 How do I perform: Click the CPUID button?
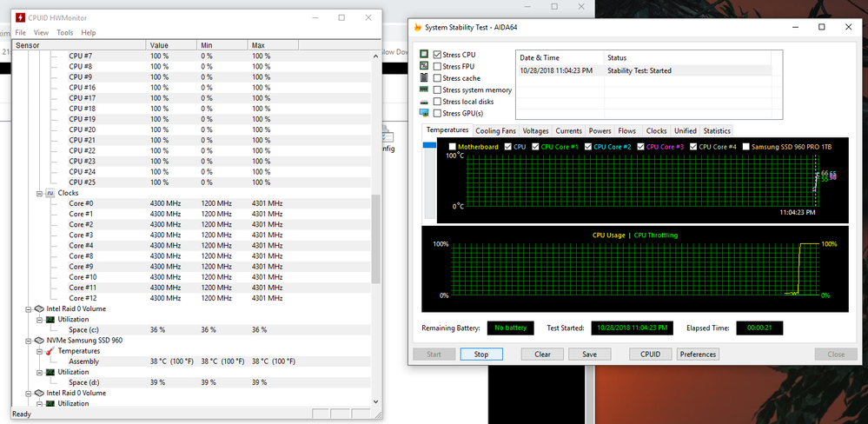(x=651, y=354)
